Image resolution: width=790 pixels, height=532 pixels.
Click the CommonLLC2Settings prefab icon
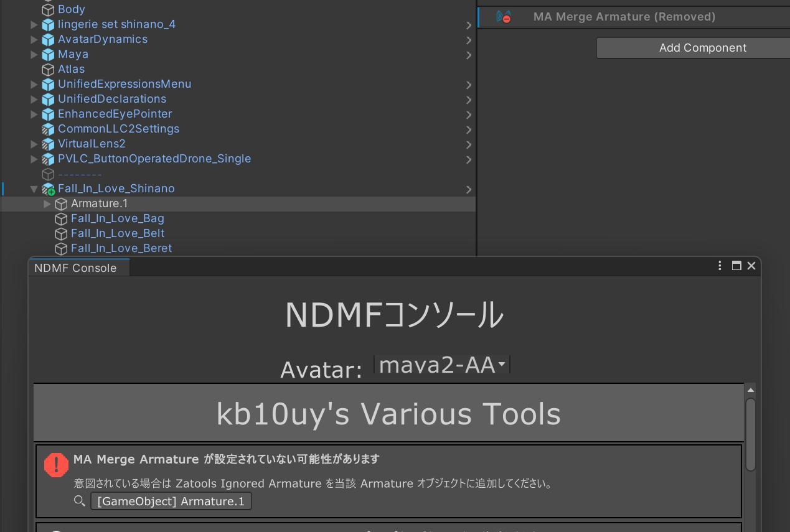48,129
